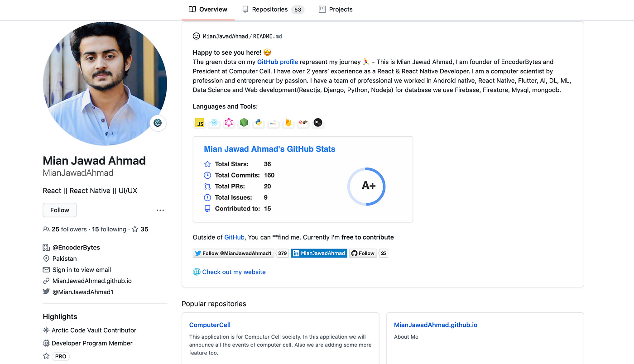Image resolution: width=634 pixels, height=364 pixels.
Task: Click the organization building icon
Action: tap(46, 248)
